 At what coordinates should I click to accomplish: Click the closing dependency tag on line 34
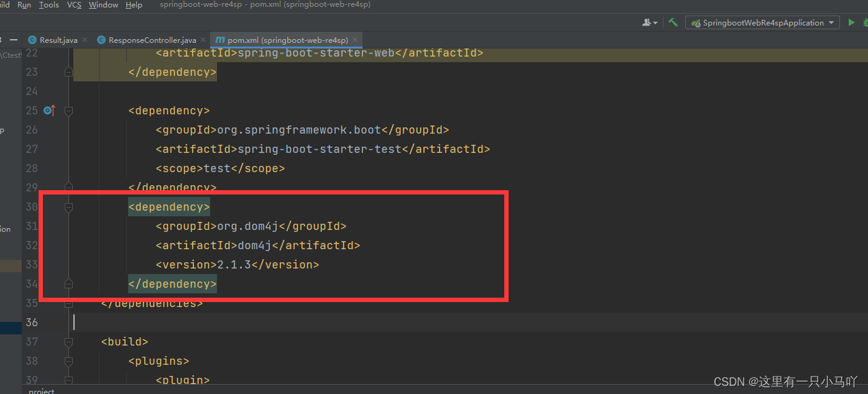tap(172, 283)
